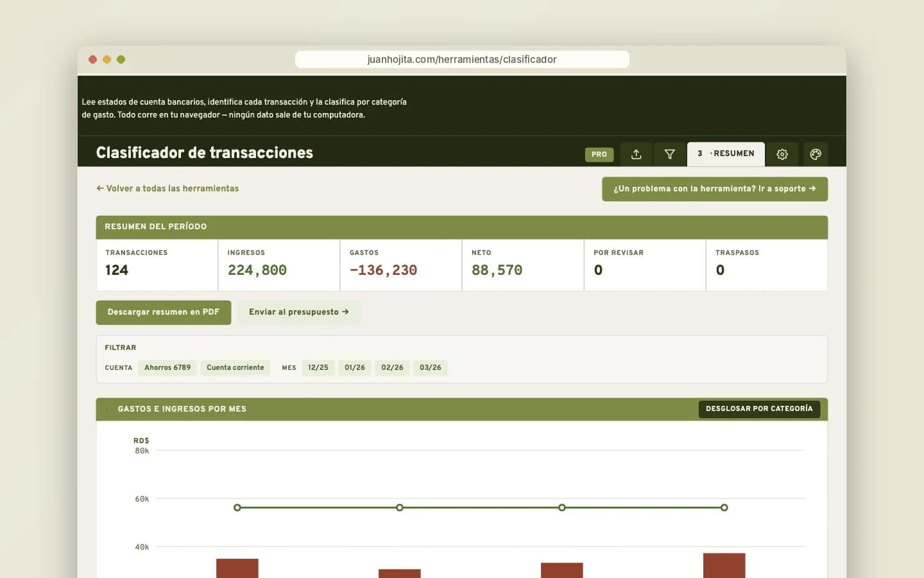Click the Resumen del período header
The width and height of the screenshot is (924, 578).
pos(462,227)
